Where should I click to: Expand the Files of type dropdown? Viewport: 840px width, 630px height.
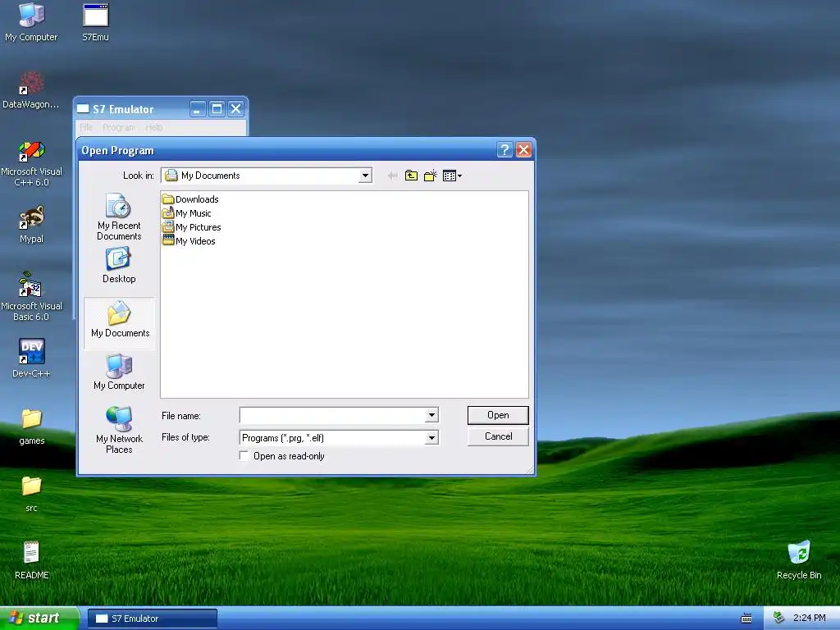(431, 438)
